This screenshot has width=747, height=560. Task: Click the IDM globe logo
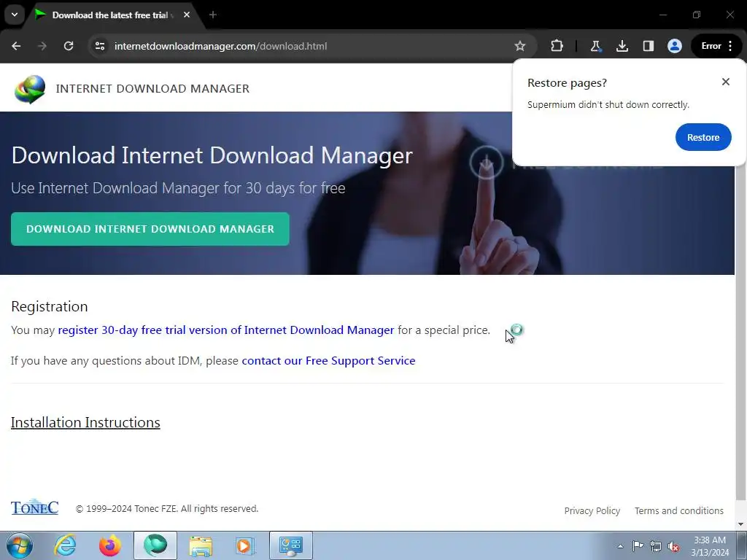coord(29,89)
